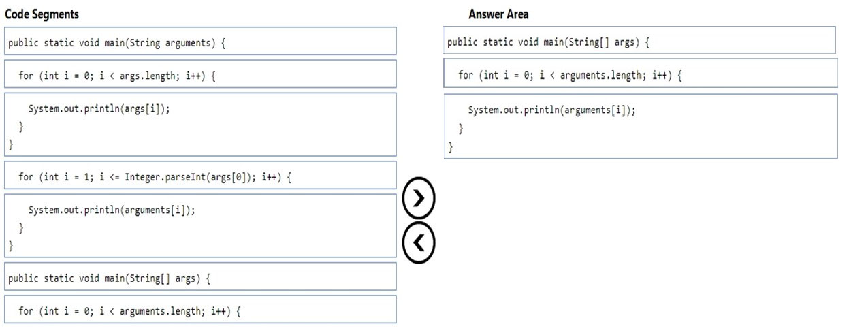Viewport: 868px width, 335px height.
Task: Click the left arrow remove-from-answer icon
Action: click(x=419, y=242)
